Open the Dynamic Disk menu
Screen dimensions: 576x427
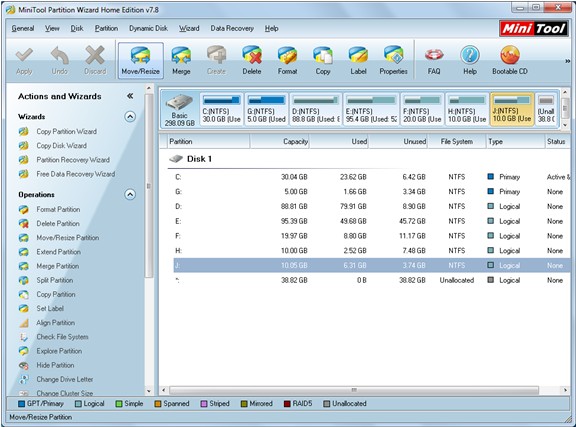tap(148, 28)
